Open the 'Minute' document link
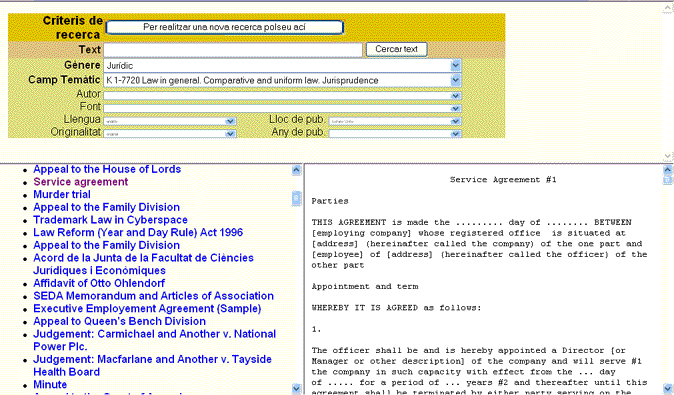The image size is (674, 395). click(x=50, y=385)
